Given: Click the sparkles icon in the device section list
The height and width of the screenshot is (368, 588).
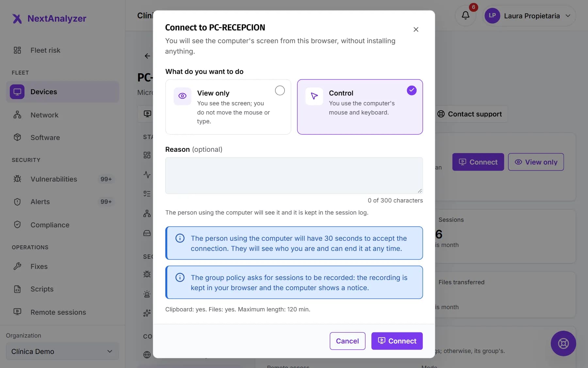Looking at the screenshot, I should pyautogui.click(x=147, y=313).
